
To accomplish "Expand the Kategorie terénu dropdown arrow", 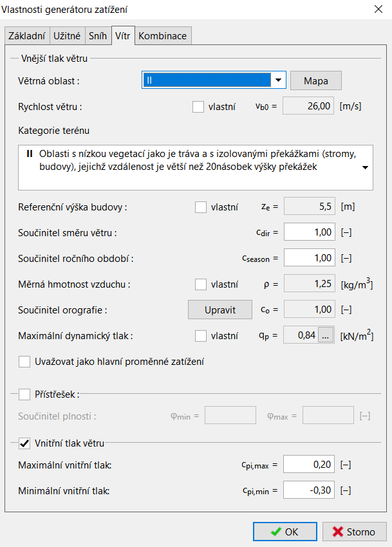I will click(365, 167).
